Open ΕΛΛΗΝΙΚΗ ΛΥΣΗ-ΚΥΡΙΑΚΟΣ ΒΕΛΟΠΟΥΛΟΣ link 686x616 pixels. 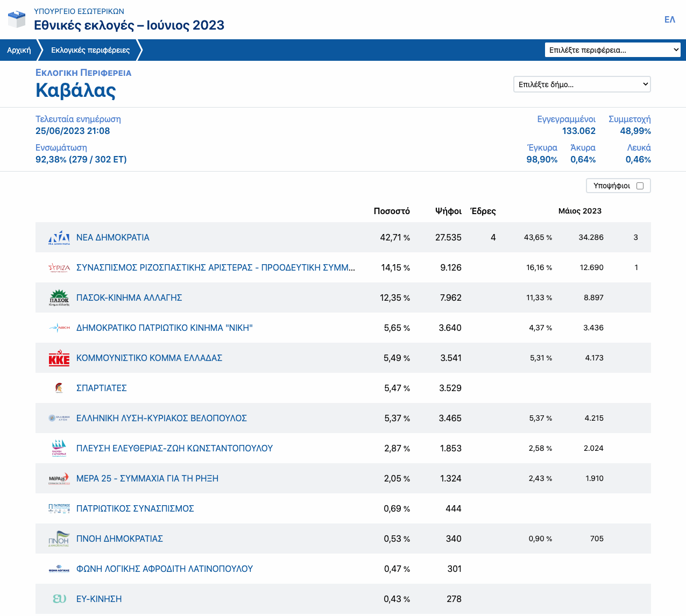pos(162,418)
